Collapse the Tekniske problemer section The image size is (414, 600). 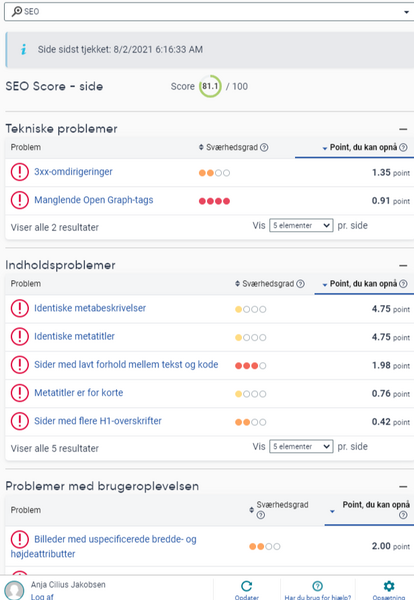(x=403, y=129)
